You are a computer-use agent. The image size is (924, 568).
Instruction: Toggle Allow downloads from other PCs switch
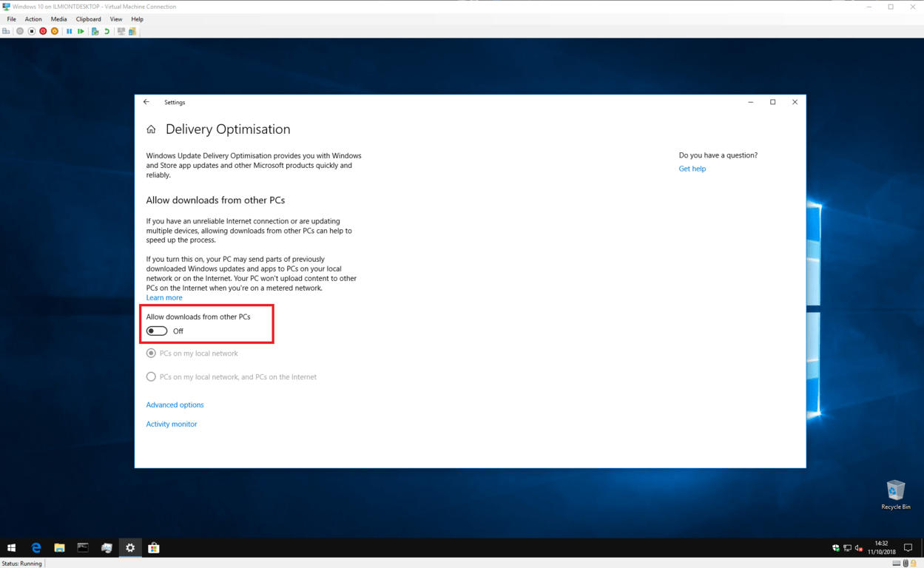157,331
